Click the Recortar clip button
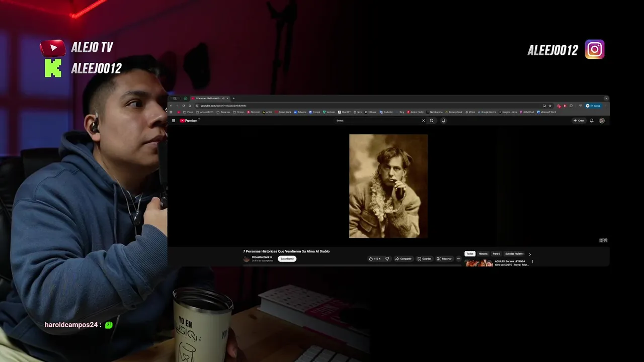The image size is (644, 362). coord(444,259)
